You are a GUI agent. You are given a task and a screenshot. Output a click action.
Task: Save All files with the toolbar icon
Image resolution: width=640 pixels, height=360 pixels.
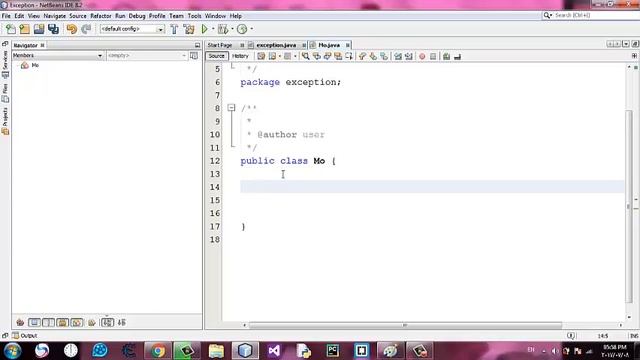point(53,29)
